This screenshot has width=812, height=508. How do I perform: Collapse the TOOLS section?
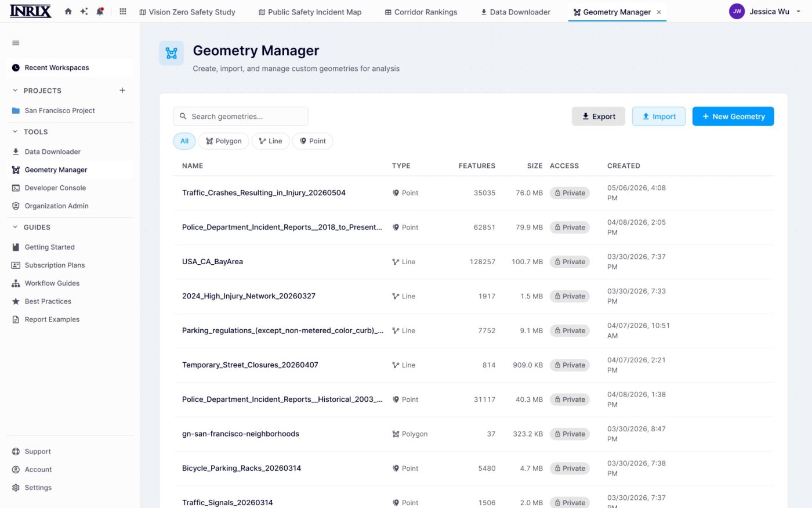15,132
